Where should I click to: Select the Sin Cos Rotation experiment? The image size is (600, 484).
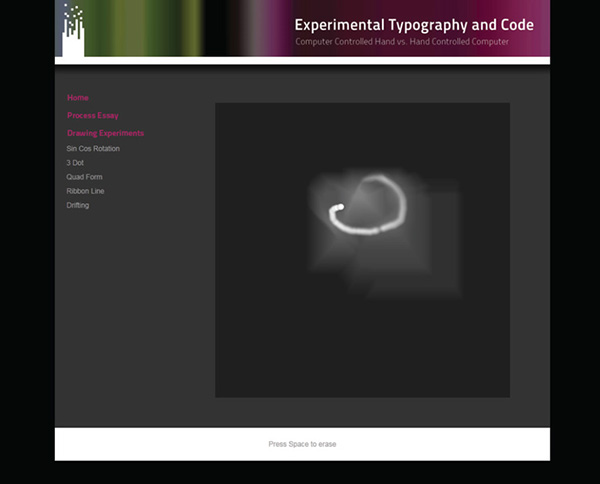[x=93, y=148]
